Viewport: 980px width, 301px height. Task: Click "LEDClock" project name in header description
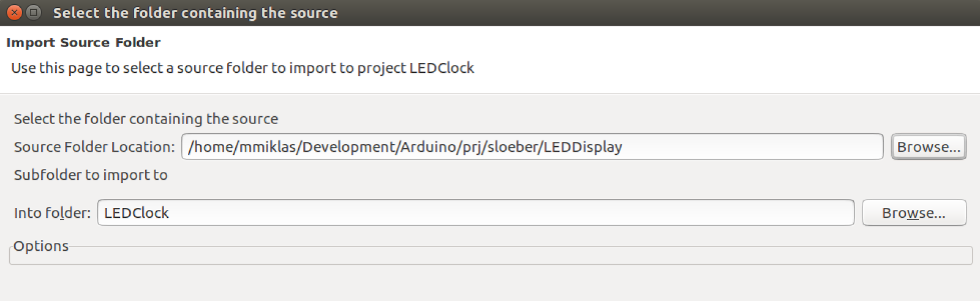(x=442, y=68)
